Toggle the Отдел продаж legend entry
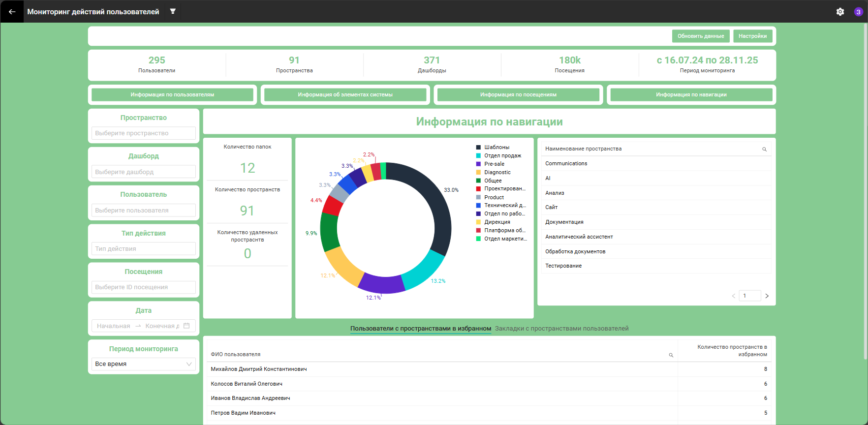868x425 pixels. [x=498, y=155]
